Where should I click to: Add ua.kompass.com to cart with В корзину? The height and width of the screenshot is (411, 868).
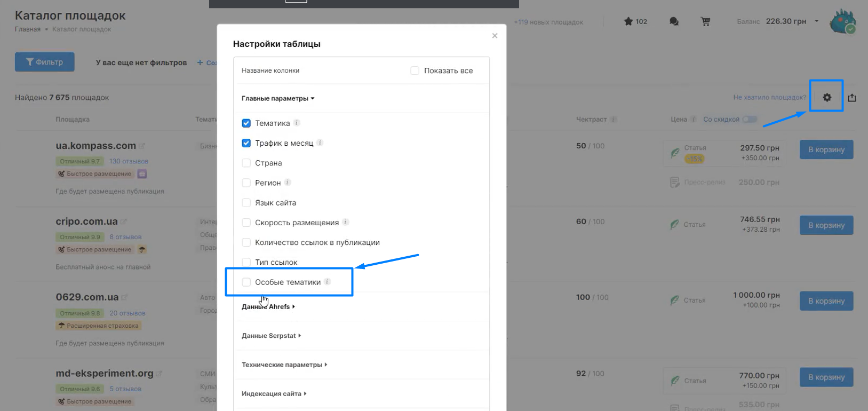click(826, 149)
